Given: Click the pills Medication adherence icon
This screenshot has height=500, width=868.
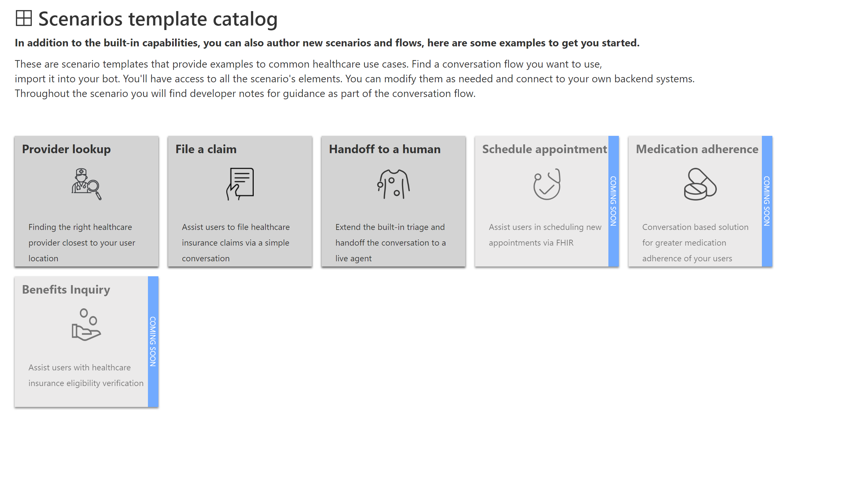Looking at the screenshot, I should click(x=700, y=184).
